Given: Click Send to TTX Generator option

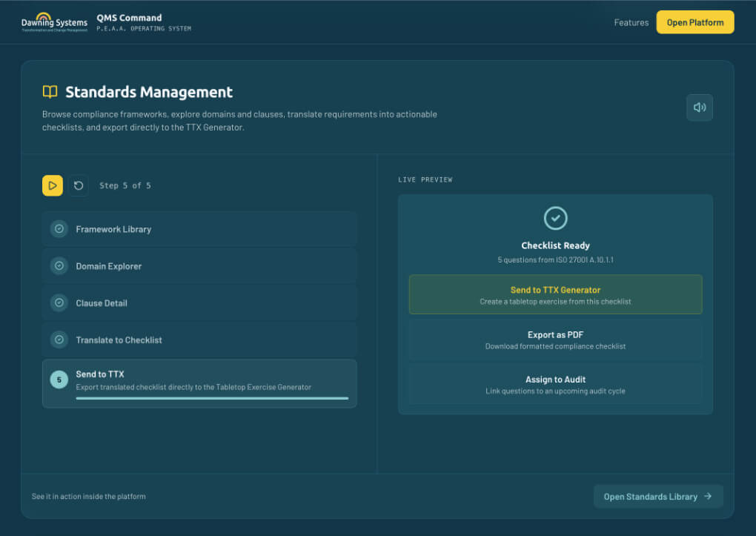Looking at the screenshot, I should pyautogui.click(x=555, y=295).
